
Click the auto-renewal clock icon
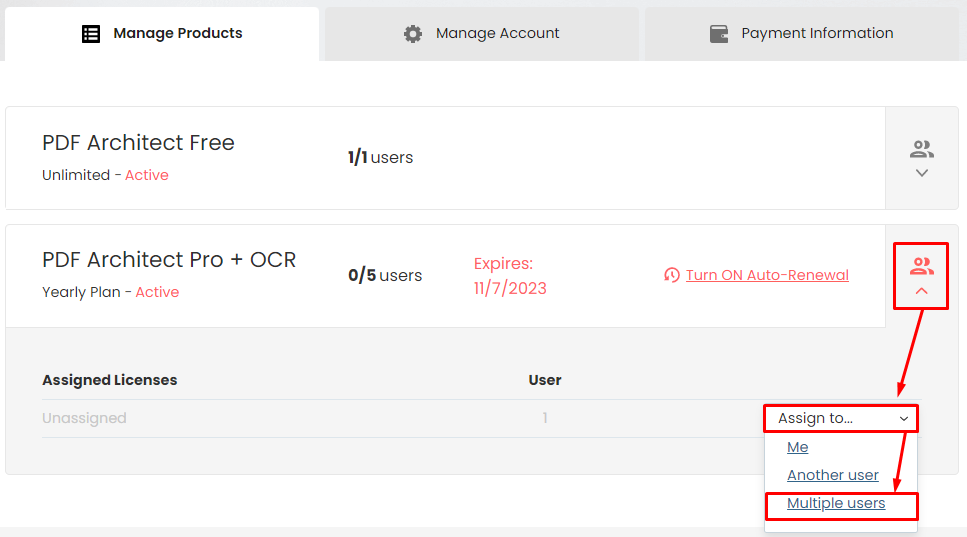672,275
